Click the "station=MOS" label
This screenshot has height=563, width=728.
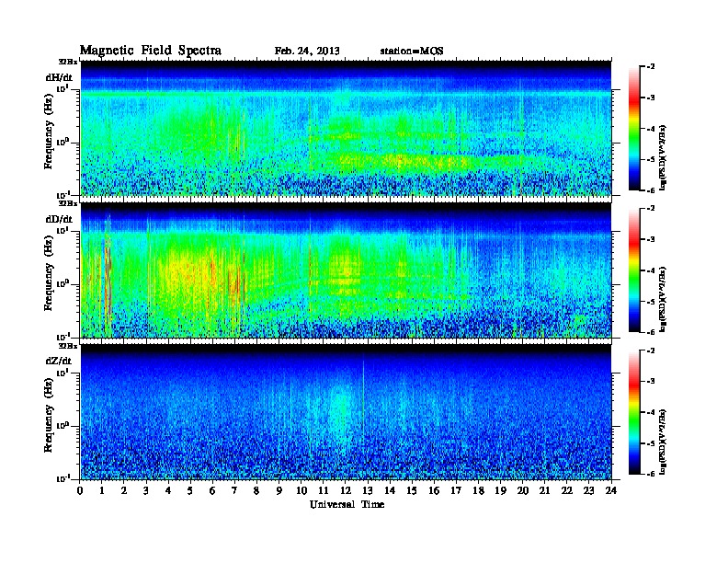coord(412,52)
